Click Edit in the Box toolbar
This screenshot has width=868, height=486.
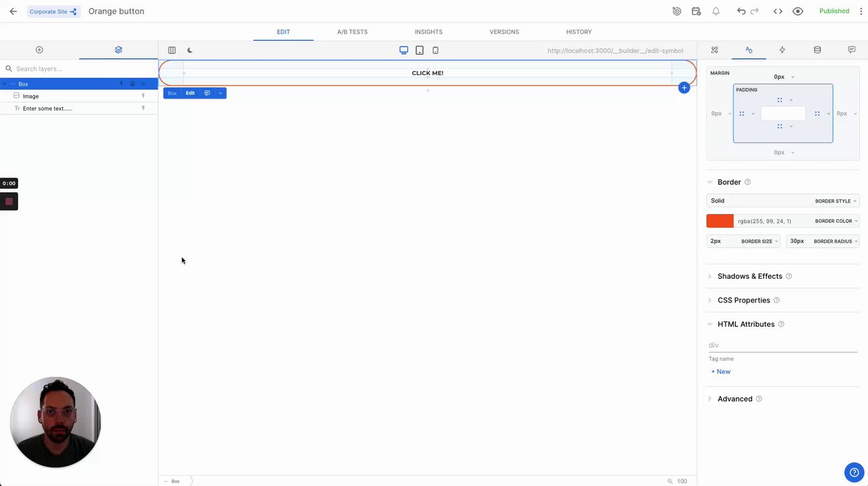point(190,93)
